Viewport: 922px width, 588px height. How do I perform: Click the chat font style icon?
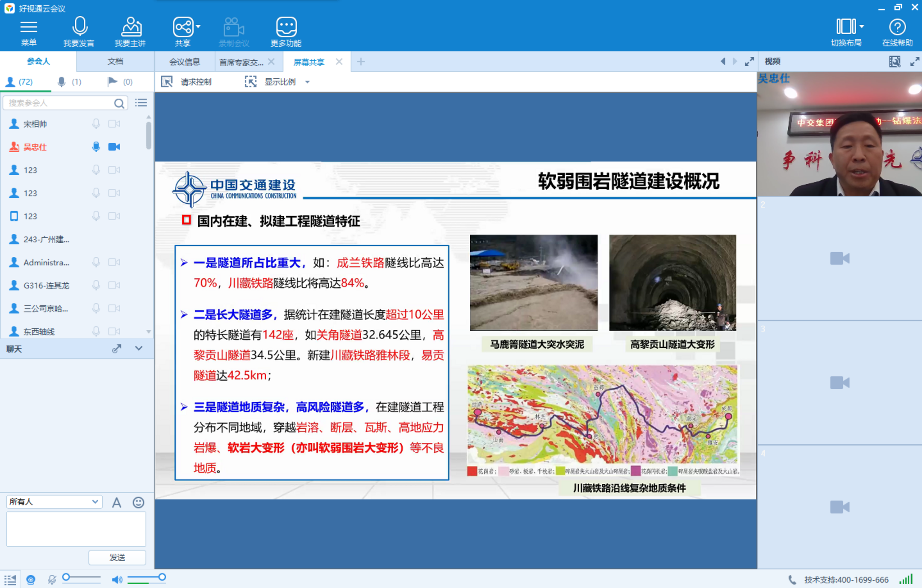coord(116,503)
